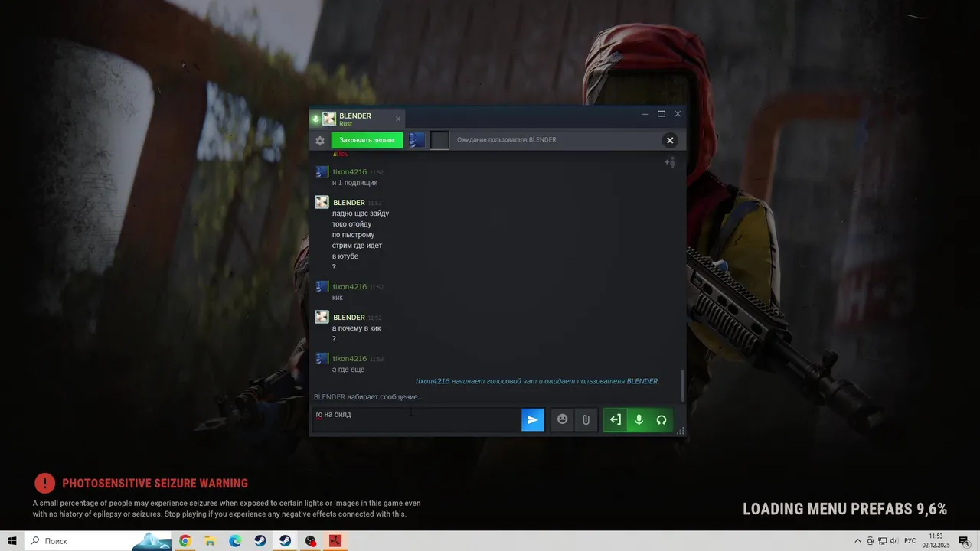Open File Explorer from the taskbar
The image size is (980, 551).
(210, 541)
